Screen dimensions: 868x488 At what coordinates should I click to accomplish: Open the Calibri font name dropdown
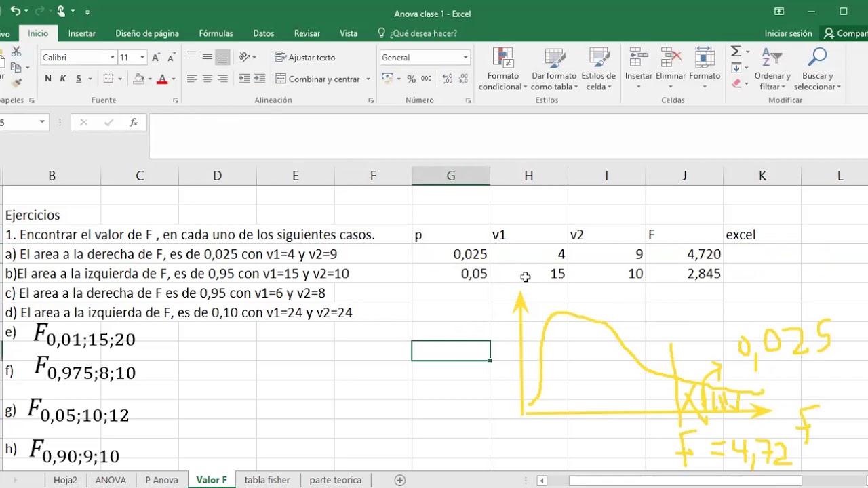pyautogui.click(x=113, y=58)
